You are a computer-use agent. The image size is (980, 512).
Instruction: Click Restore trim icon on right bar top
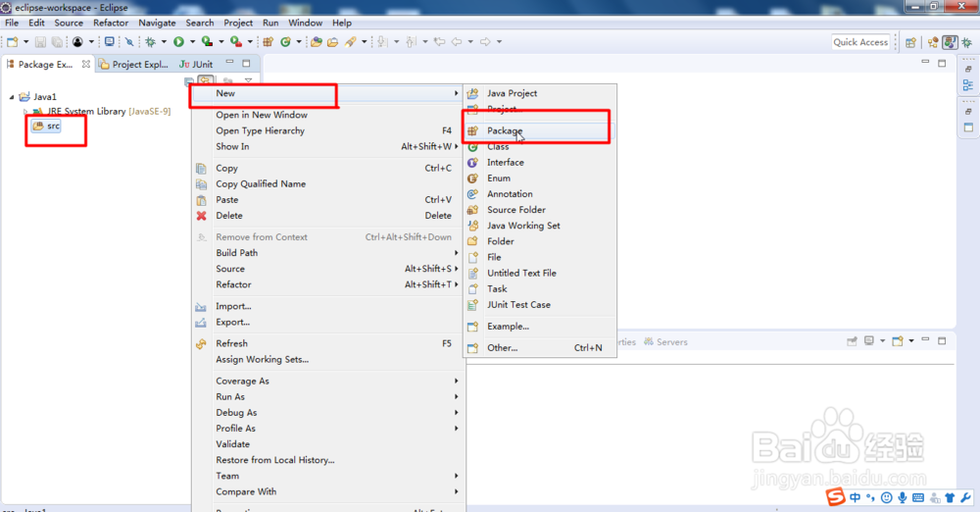(968, 69)
